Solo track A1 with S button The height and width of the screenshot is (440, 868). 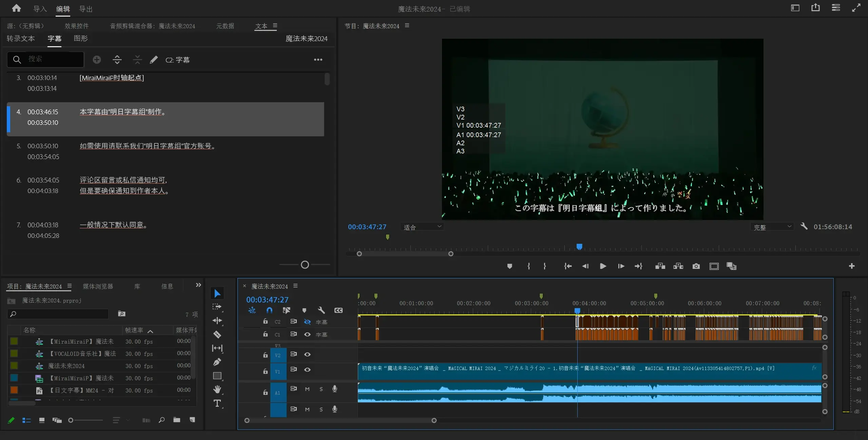[x=321, y=389]
